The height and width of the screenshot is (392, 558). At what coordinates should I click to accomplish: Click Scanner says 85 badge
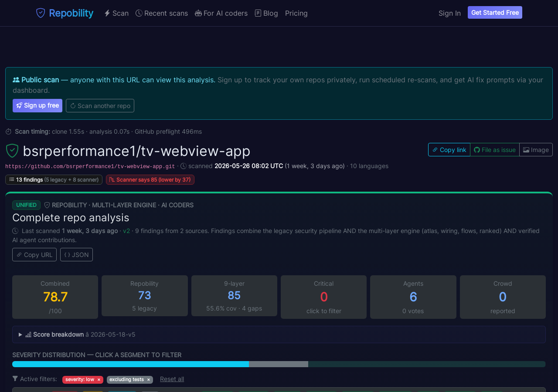tap(150, 179)
